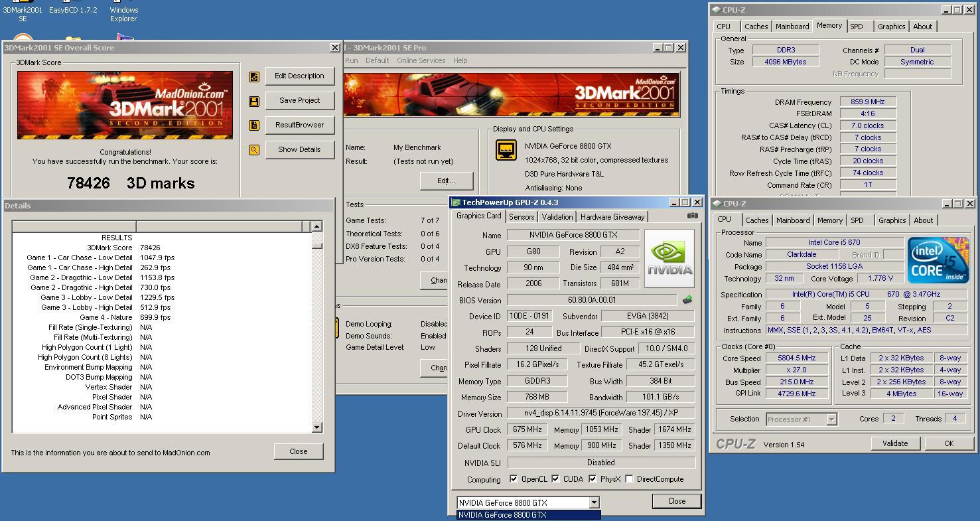
Task: Click the icon beside Edit Description
Action: [x=254, y=77]
